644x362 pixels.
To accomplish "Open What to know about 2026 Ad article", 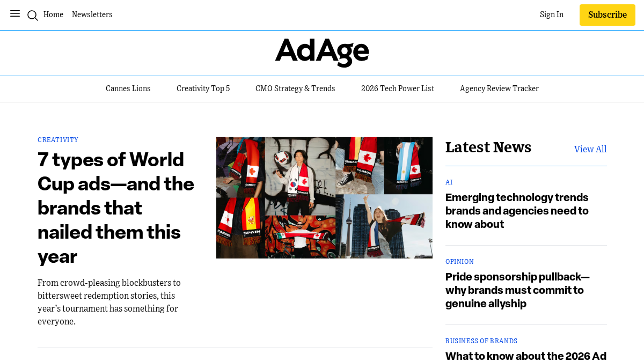I will click(526, 356).
